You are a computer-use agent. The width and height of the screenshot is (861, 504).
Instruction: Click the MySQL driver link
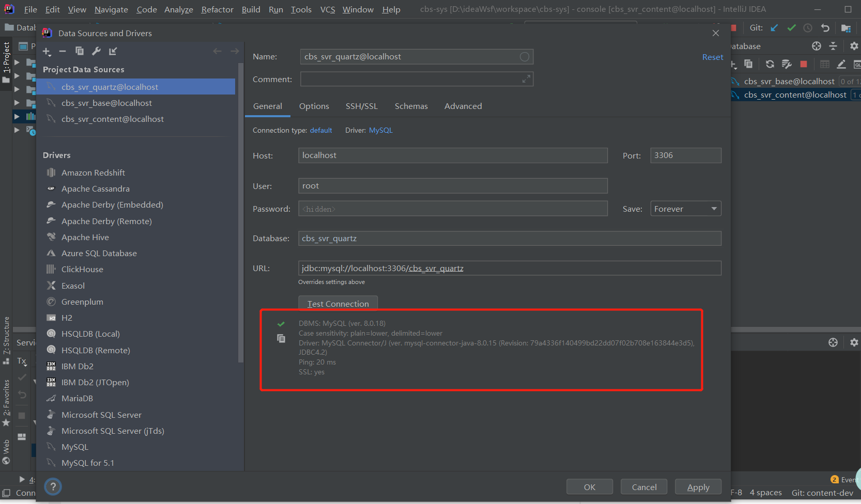(381, 130)
